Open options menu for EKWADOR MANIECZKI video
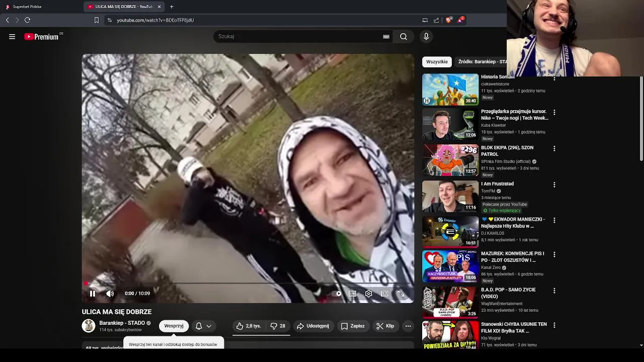The image size is (644, 362). [554, 220]
